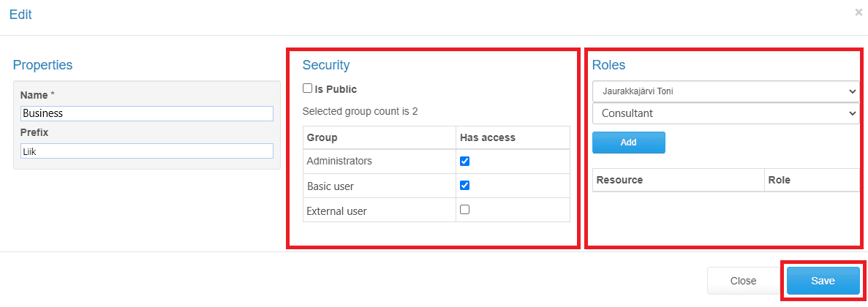Focus the Prefix field containing Liik
The width and height of the screenshot is (868, 307).
point(147,151)
